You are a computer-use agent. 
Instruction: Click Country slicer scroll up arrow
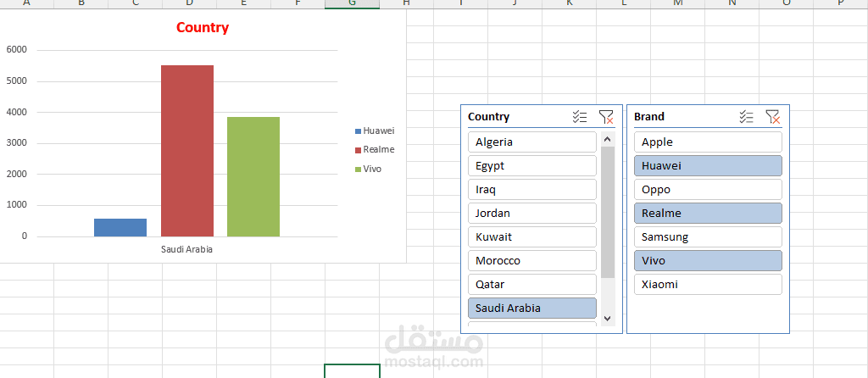[608, 140]
